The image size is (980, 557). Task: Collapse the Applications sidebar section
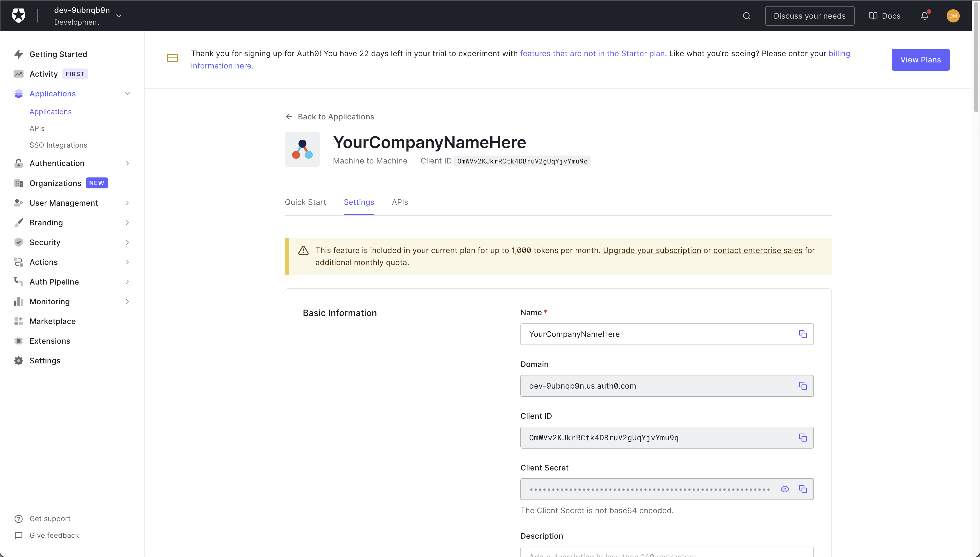[x=127, y=94]
